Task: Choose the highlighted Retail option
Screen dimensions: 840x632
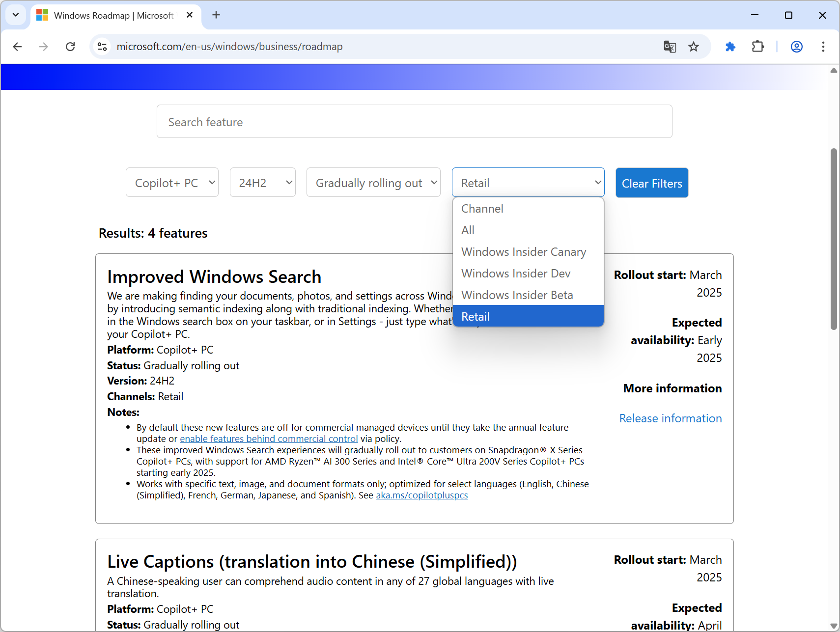Action: tap(528, 316)
